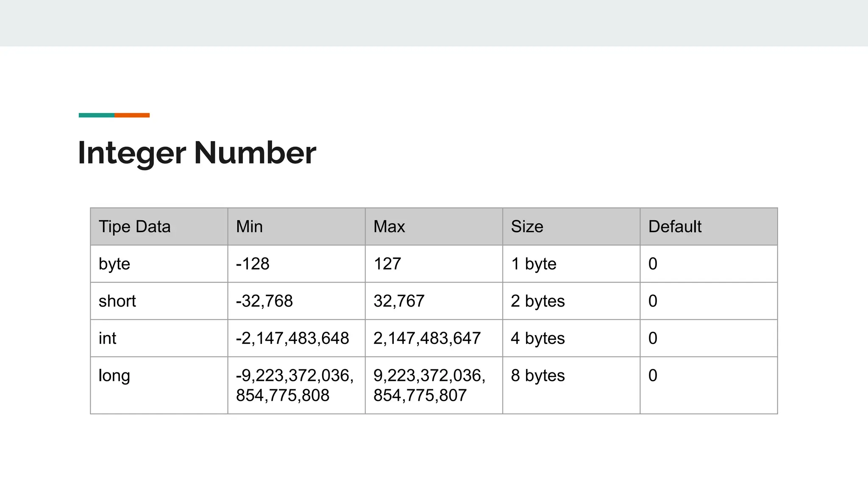868x488 pixels.
Task: Click the '32,767' cell
Action: [434, 301]
